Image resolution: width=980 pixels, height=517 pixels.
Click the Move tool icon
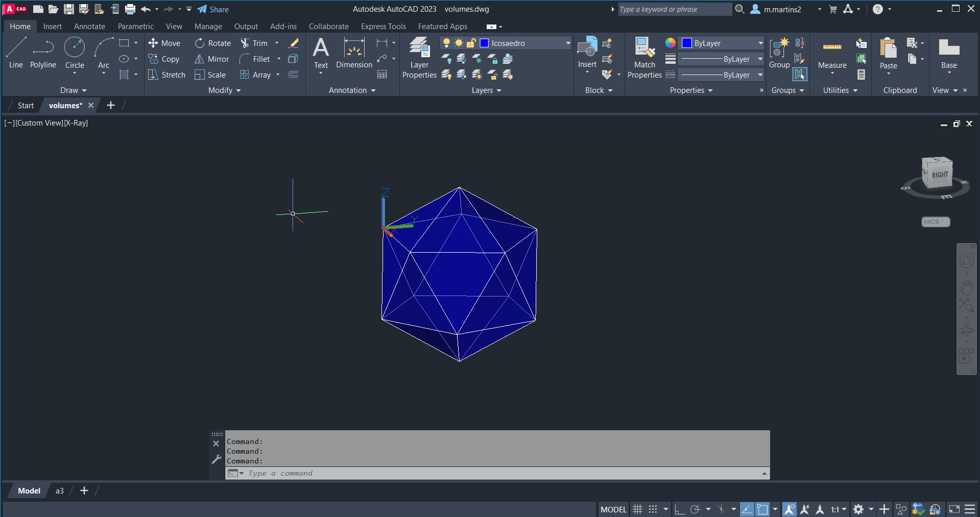point(153,43)
